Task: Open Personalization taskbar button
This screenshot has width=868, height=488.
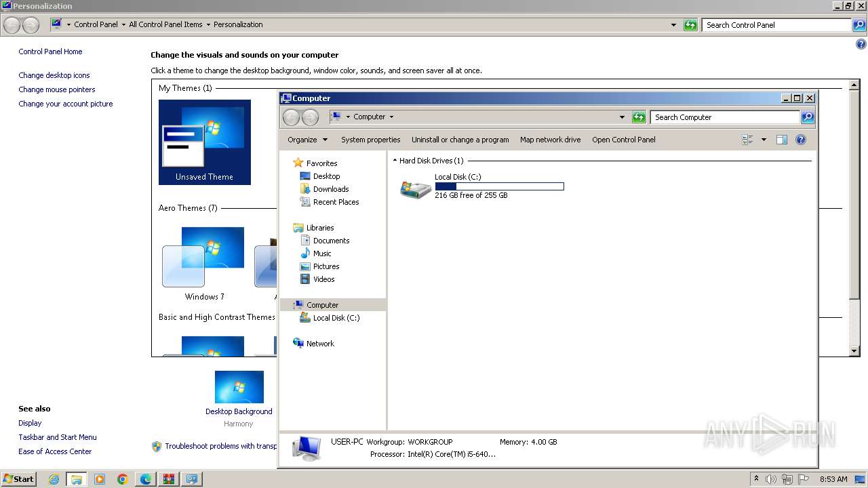Action: (192, 479)
